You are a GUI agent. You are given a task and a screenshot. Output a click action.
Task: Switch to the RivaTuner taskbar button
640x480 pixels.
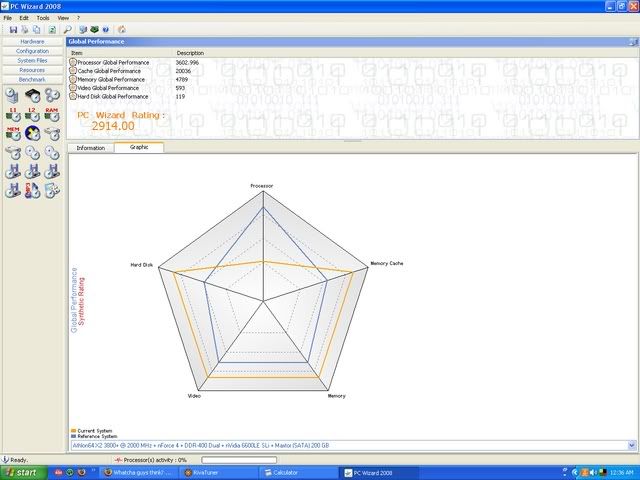coord(220,473)
